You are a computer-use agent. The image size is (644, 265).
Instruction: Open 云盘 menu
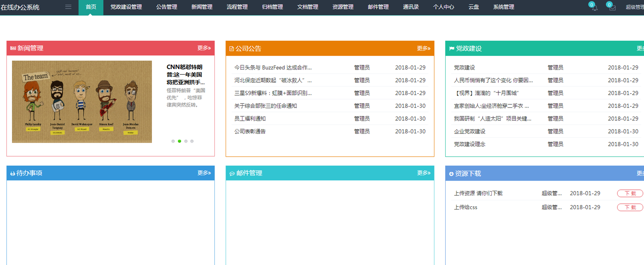click(474, 7)
